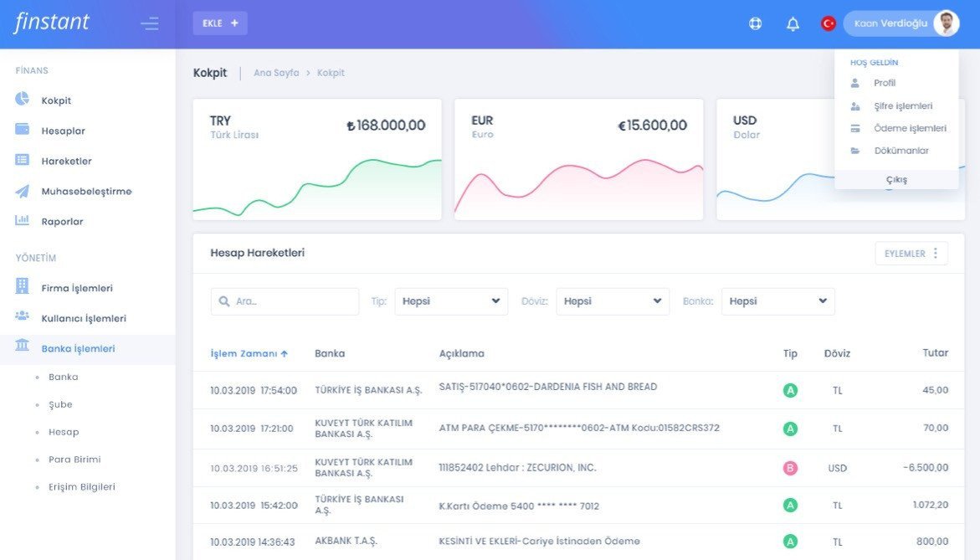The width and height of the screenshot is (980, 560).
Task: Open Hesaplar wallet icon in sidebar
Action: click(x=23, y=131)
